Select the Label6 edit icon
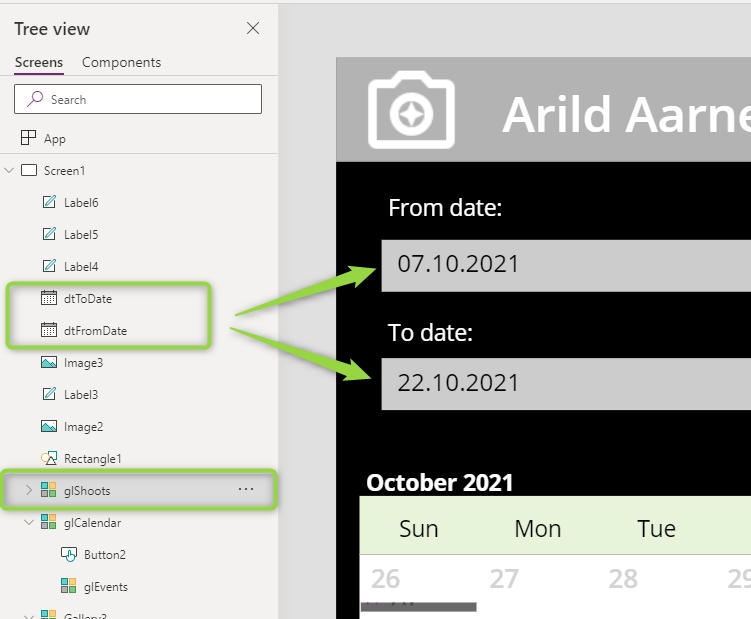751x619 pixels. click(49, 202)
